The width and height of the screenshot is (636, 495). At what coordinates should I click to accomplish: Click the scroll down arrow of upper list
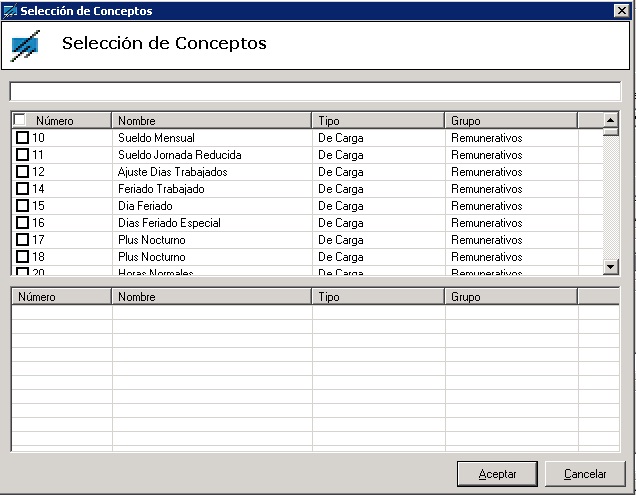(611, 267)
